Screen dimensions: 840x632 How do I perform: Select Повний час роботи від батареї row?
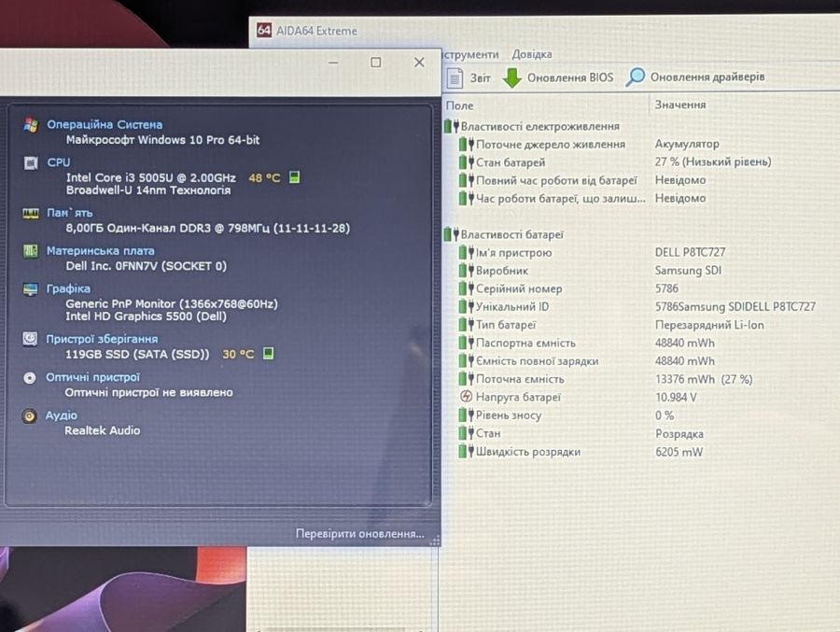[582, 180]
